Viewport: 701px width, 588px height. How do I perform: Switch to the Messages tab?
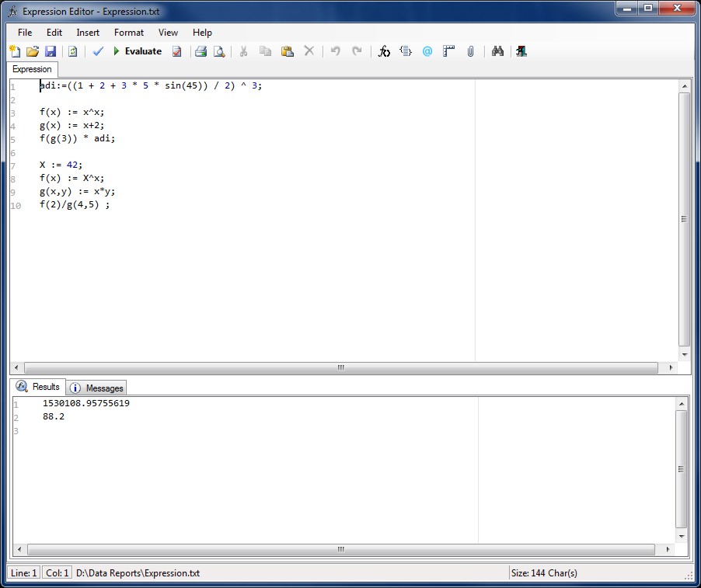tap(97, 388)
